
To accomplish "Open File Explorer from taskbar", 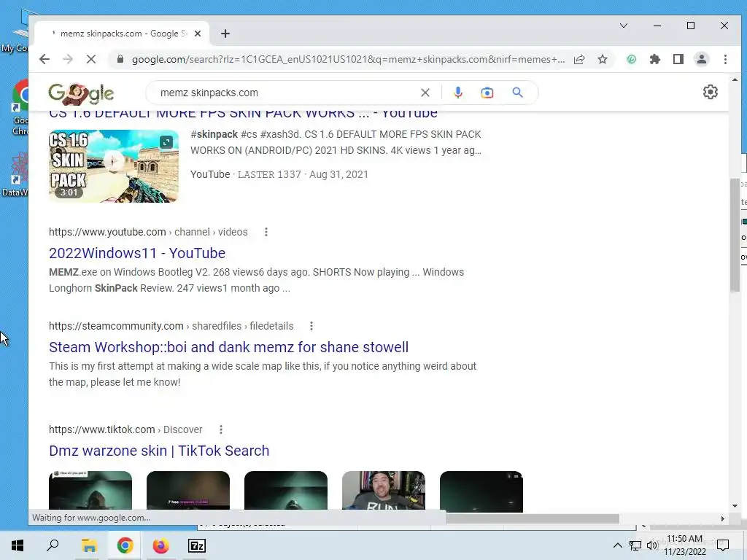I will point(89,545).
